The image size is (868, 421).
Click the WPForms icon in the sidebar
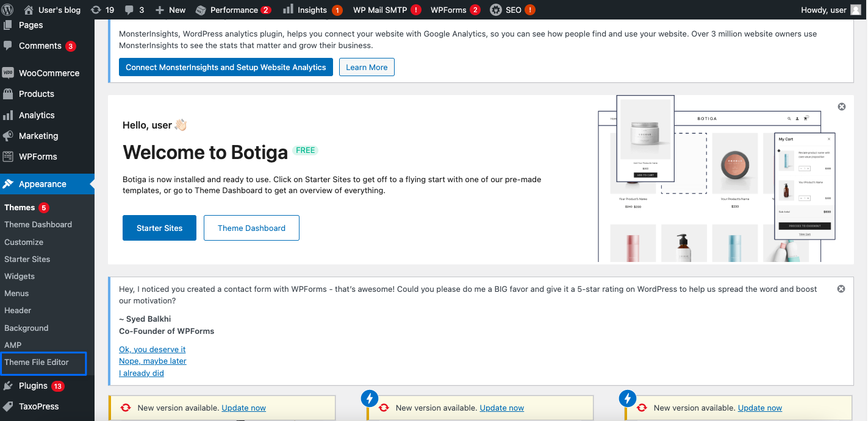pyautogui.click(x=8, y=157)
